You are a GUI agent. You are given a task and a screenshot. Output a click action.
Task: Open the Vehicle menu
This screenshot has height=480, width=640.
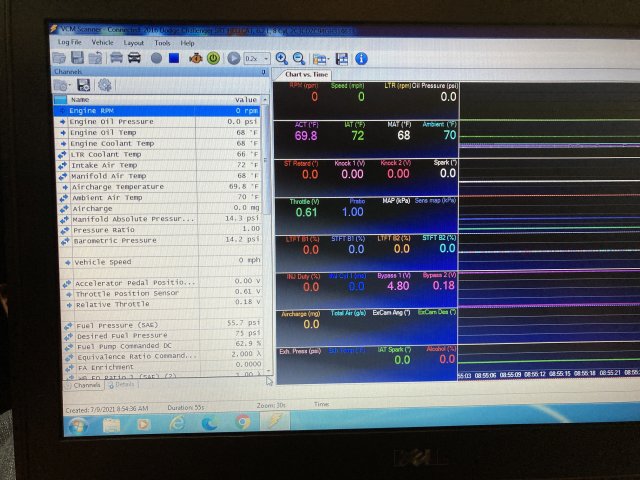coord(102,43)
